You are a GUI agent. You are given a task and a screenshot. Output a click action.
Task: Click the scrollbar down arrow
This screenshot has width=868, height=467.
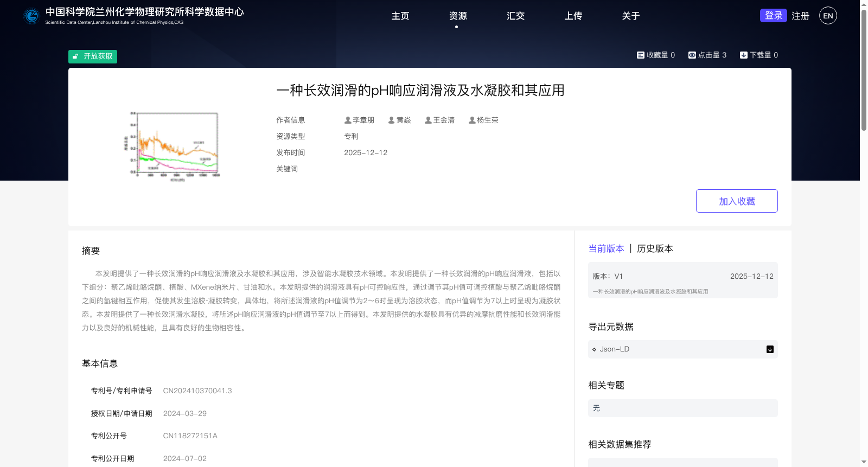tap(864, 462)
